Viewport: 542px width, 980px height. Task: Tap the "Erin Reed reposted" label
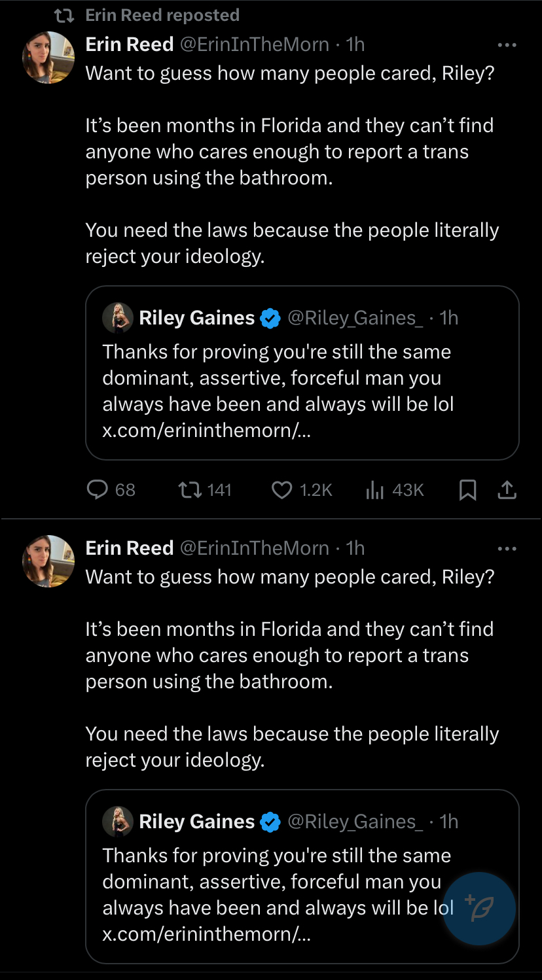(162, 15)
